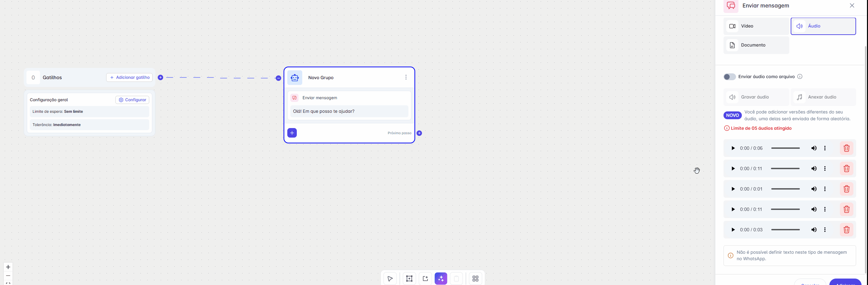Switch to the Vídeo message type
The width and height of the screenshot is (868, 285).
756,26
